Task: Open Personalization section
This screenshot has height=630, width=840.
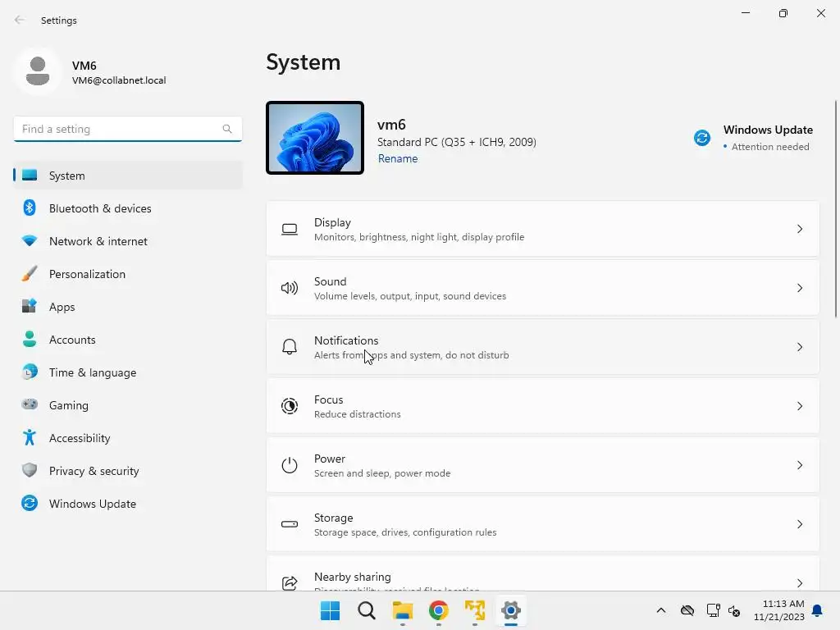Action: [127, 274]
